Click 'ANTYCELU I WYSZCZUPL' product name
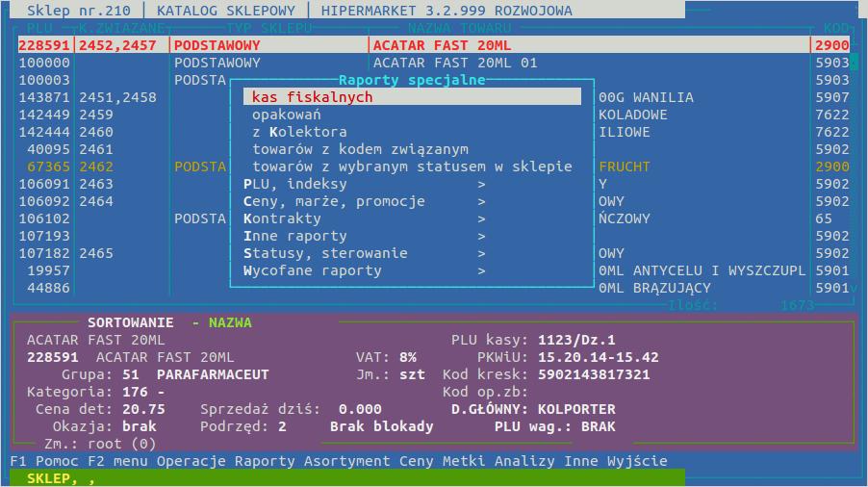This screenshot has height=487, width=868. tap(719, 270)
